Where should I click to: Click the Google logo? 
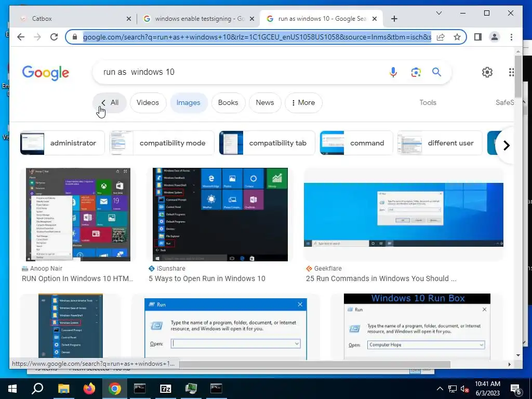click(46, 73)
